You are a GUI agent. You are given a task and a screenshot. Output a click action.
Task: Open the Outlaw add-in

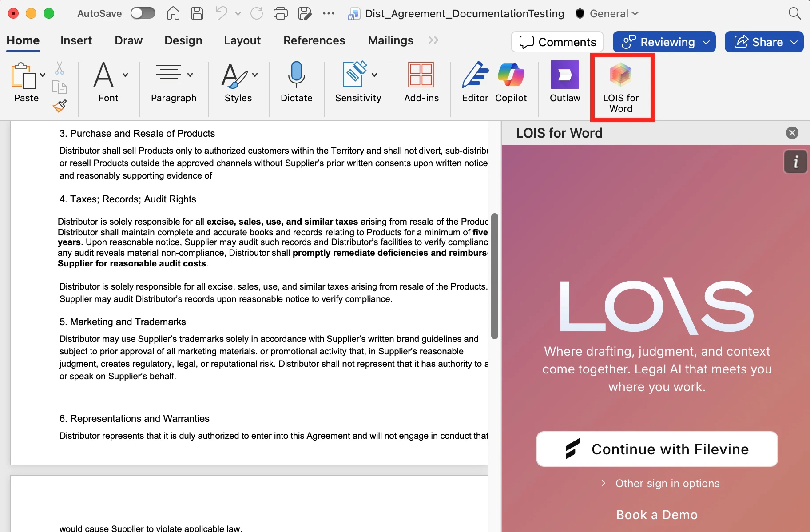tap(565, 82)
